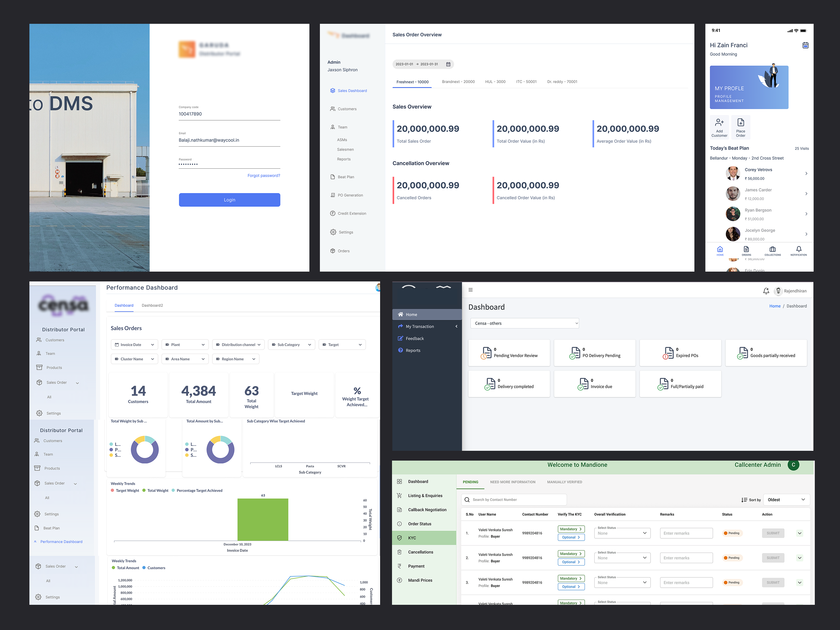840x630 pixels.
Task: Click hamburger menu icon in Dashboard
Action: click(470, 290)
